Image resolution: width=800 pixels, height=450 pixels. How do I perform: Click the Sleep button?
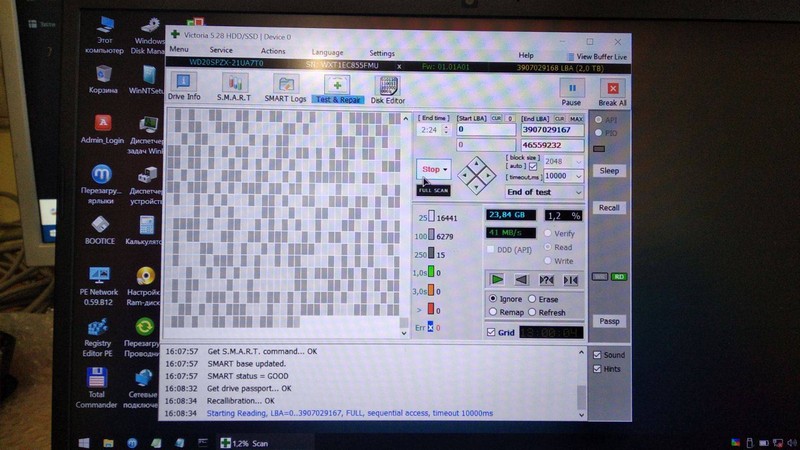[x=609, y=171]
